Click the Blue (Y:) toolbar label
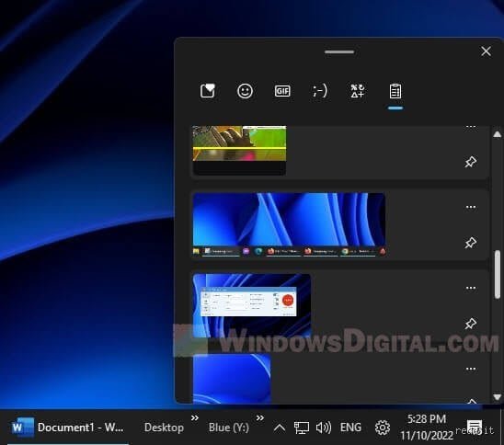The image size is (504, 445). 228,428
